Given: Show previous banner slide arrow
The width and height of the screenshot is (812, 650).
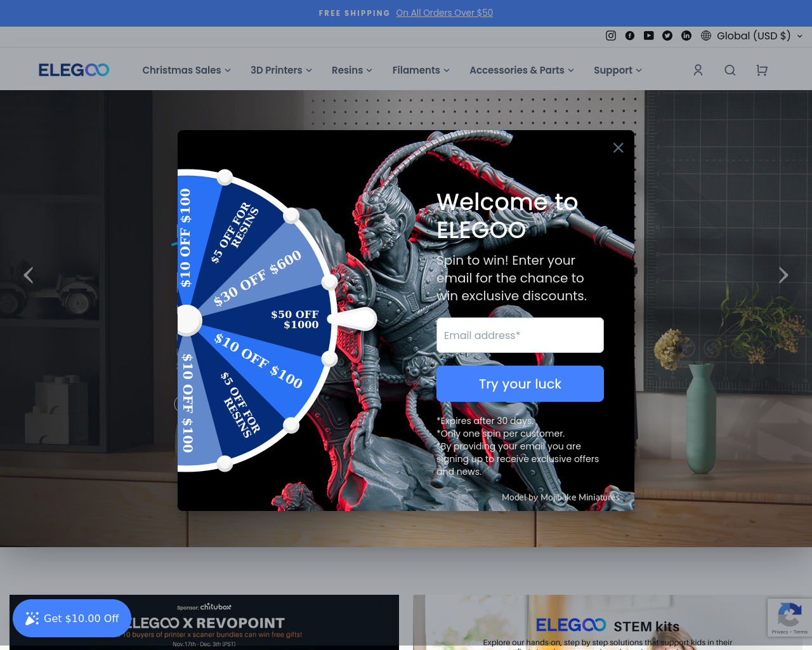Looking at the screenshot, I should pyautogui.click(x=29, y=275).
